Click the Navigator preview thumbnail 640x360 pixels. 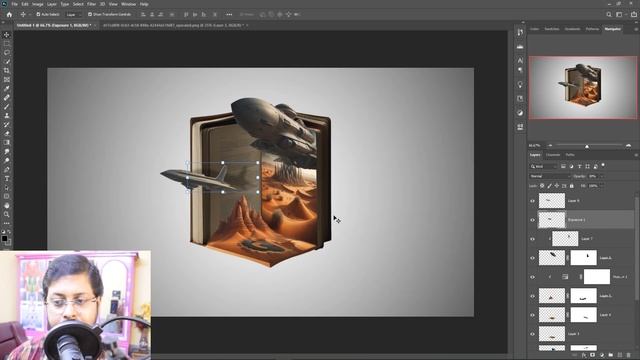pyautogui.click(x=582, y=88)
